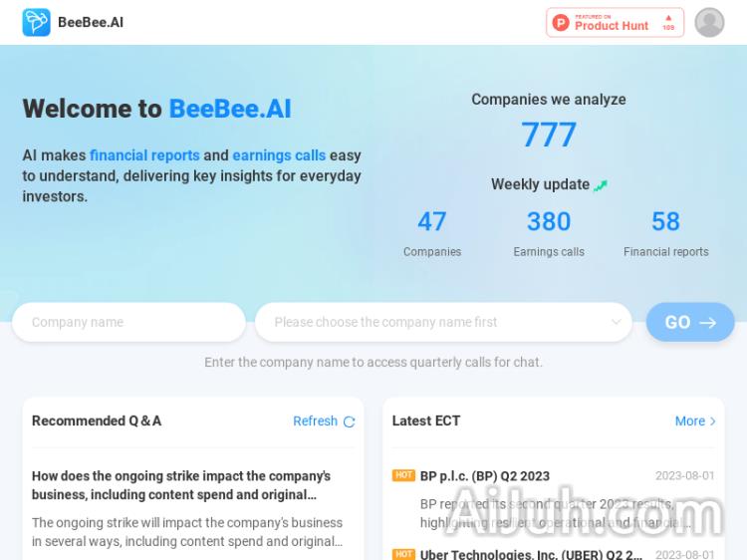Click the dropdown chevron in quarter selector
The height and width of the screenshot is (560, 747).
(616, 322)
